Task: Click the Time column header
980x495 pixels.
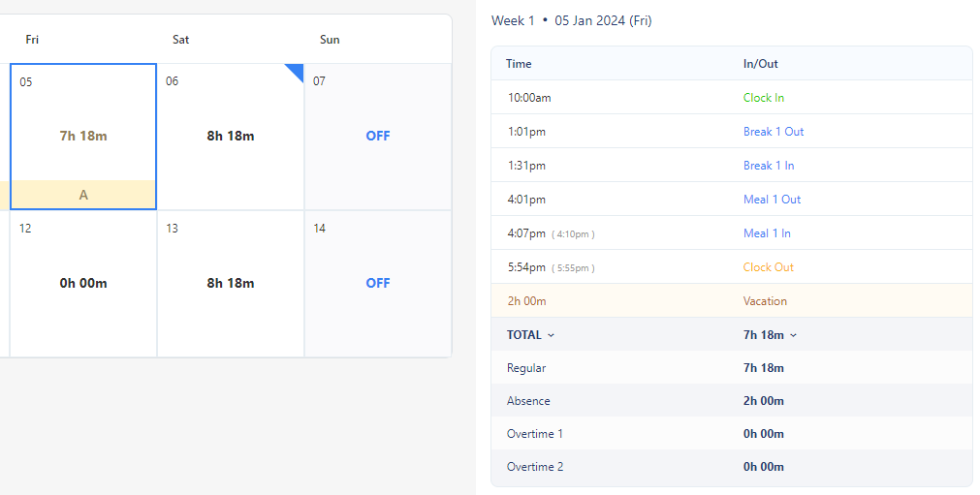Action: 519,64
